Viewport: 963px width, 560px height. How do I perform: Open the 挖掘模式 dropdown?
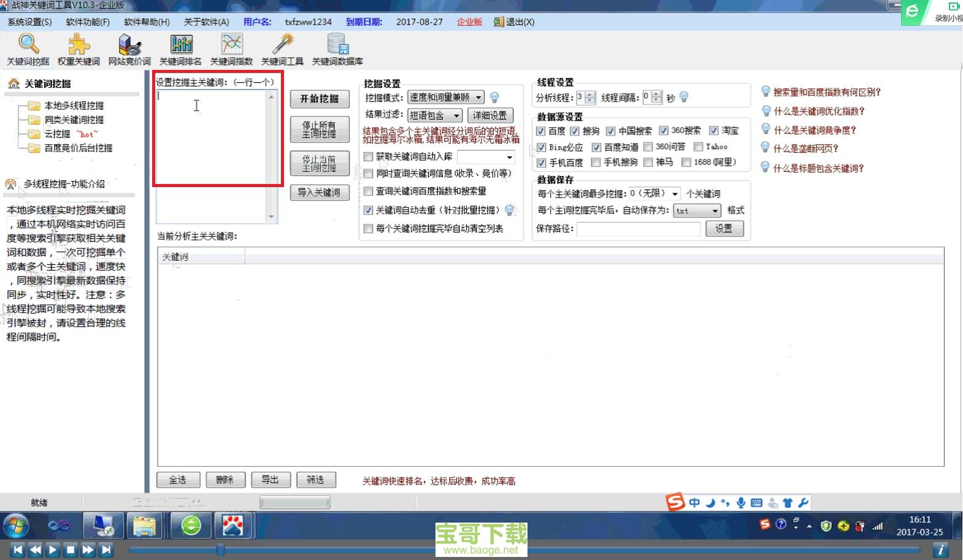pyautogui.click(x=446, y=98)
